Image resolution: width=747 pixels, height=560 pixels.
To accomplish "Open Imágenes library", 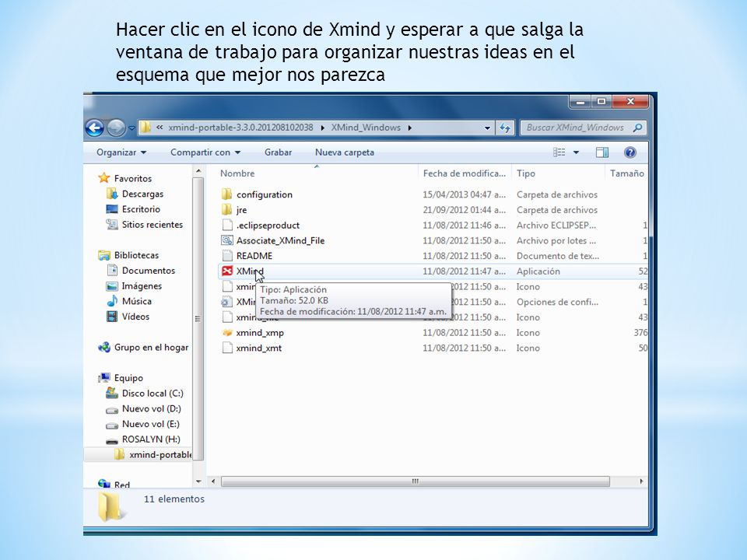I will click(x=142, y=285).
